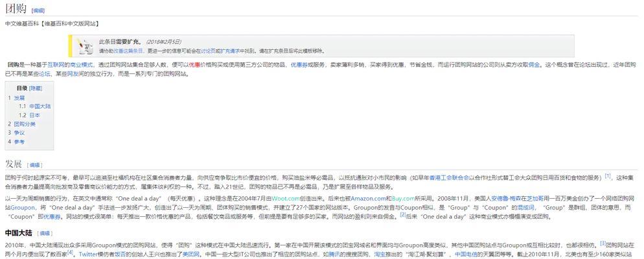Open the 改善这篇条目 link
This screenshot has width=644, height=259.
128,51
